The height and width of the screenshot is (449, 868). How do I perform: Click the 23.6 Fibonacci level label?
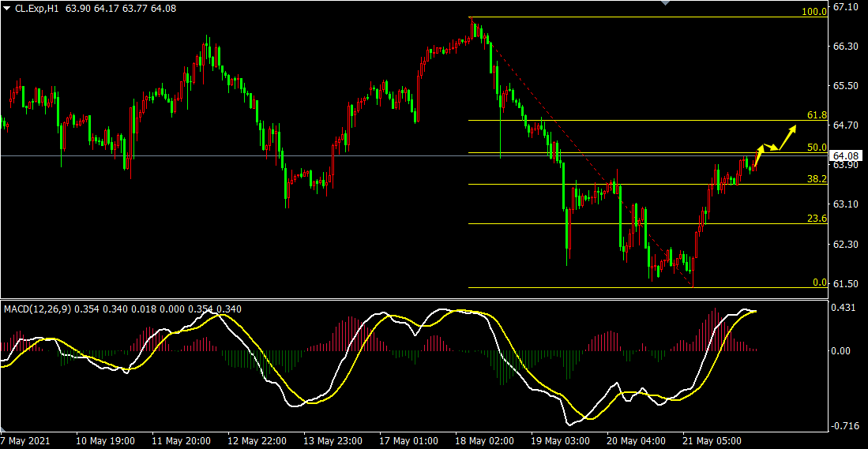pos(817,219)
